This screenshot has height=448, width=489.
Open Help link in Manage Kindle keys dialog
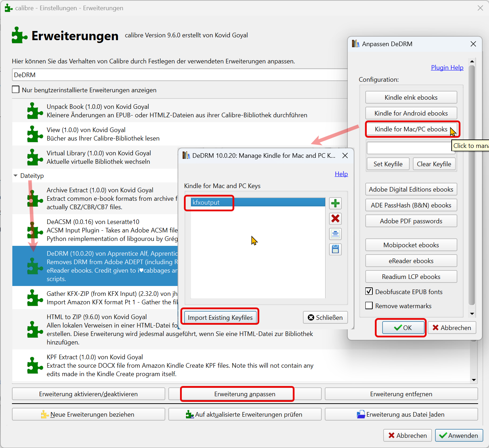pos(341,174)
